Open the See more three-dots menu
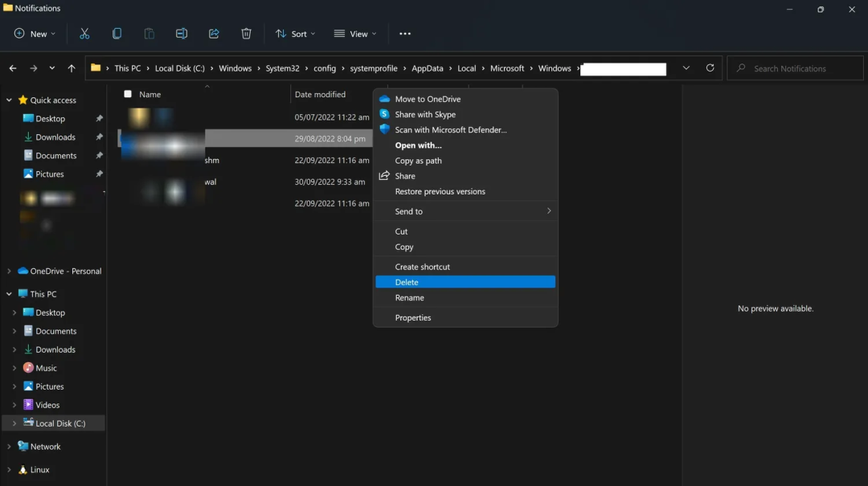This screenshot has width=868, height=486. tap(405, 34)
